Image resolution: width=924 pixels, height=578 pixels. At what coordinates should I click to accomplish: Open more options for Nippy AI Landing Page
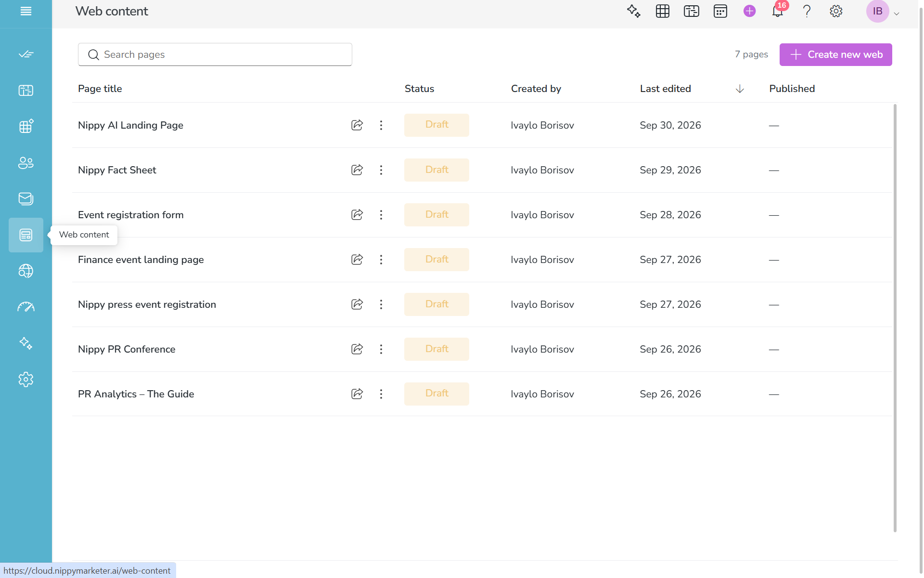pyautogui.click(x=381, y=125)
